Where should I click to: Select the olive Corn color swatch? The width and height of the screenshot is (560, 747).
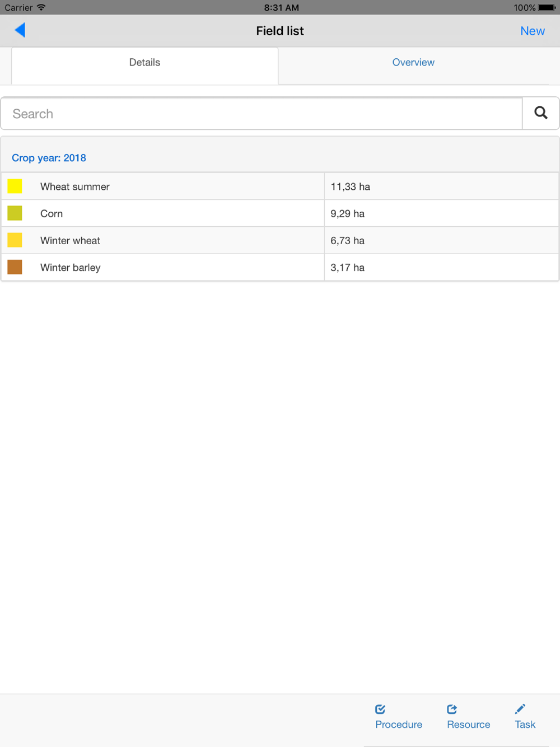(15, 213)
